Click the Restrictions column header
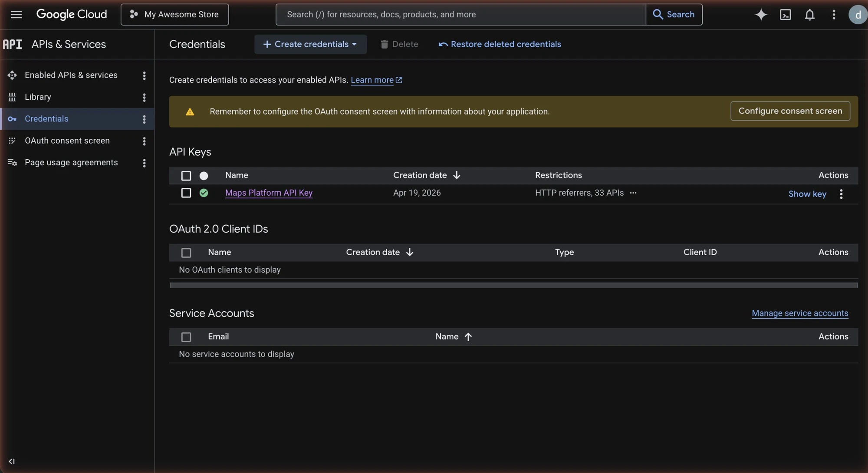Viewport: 868px width, 473px height. click(x=558, y=175)
